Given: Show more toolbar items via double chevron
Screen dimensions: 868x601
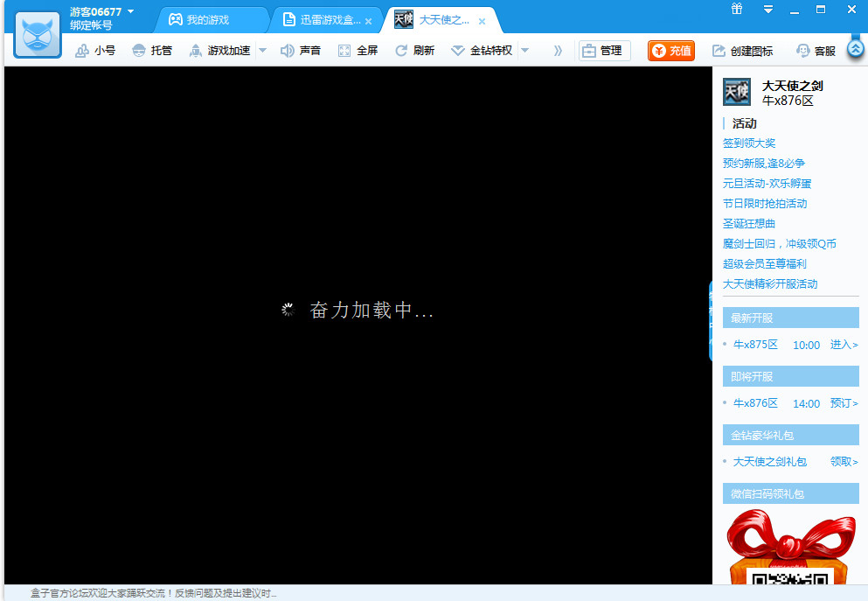Looking at the screenshot, I should tap(558, 51).
